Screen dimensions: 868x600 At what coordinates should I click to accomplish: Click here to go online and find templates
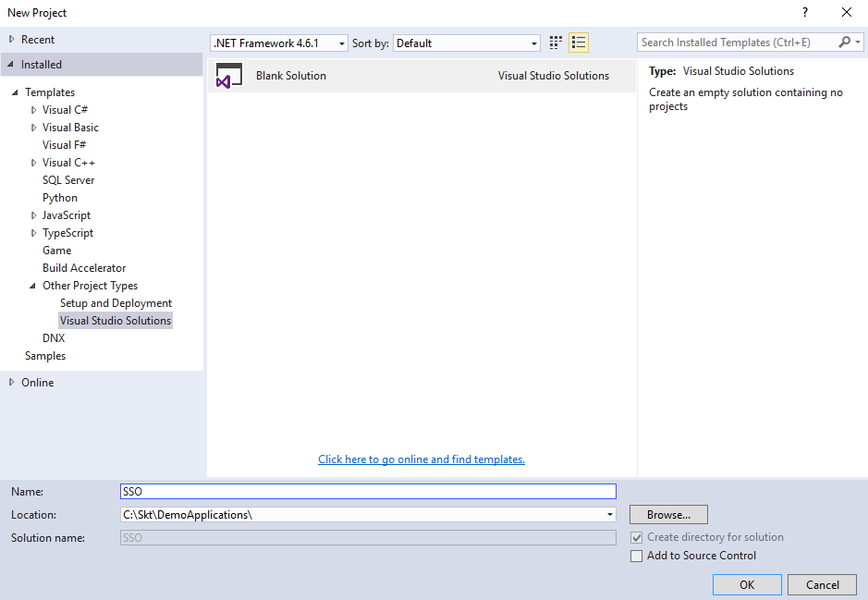(422, 459)
